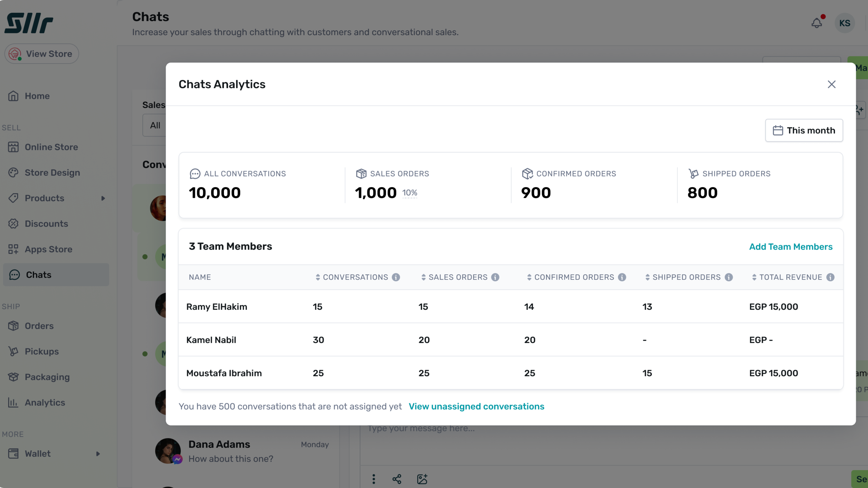
Task: Open View unassigned conversations link
Action: coord(476,406)
